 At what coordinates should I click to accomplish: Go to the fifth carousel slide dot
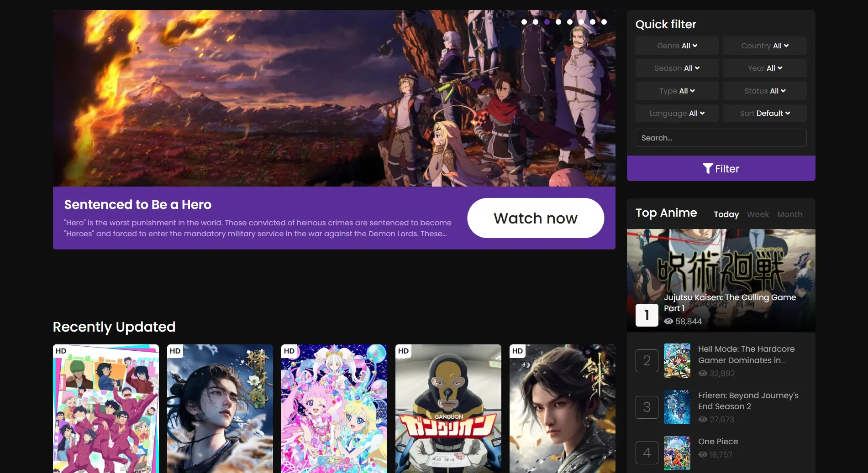coord(570,22)
